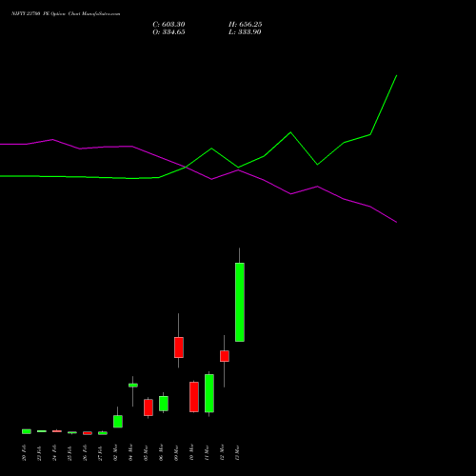Click the green candle for 02 Mar
476x476 pixels.
click(x=118, y=422)
